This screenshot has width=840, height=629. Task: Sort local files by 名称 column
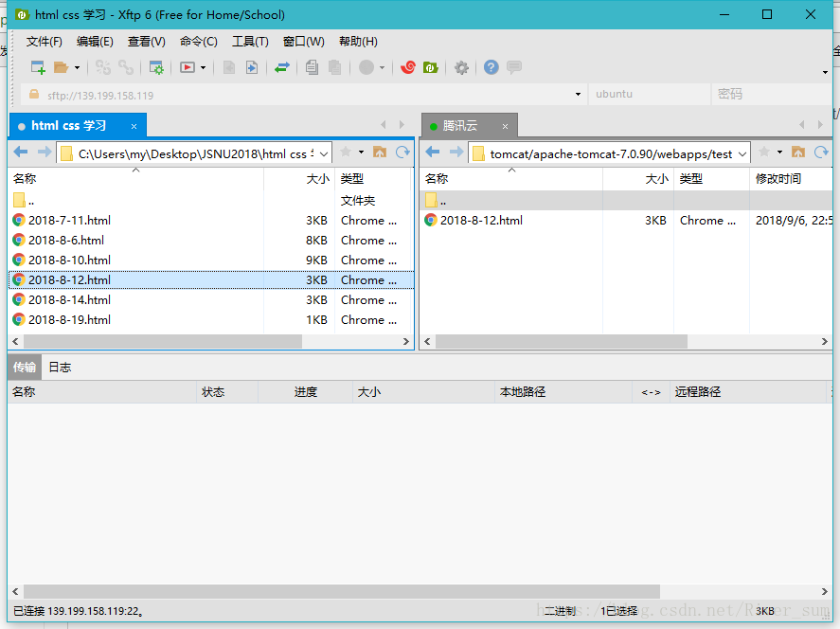[x=136, y=179]
